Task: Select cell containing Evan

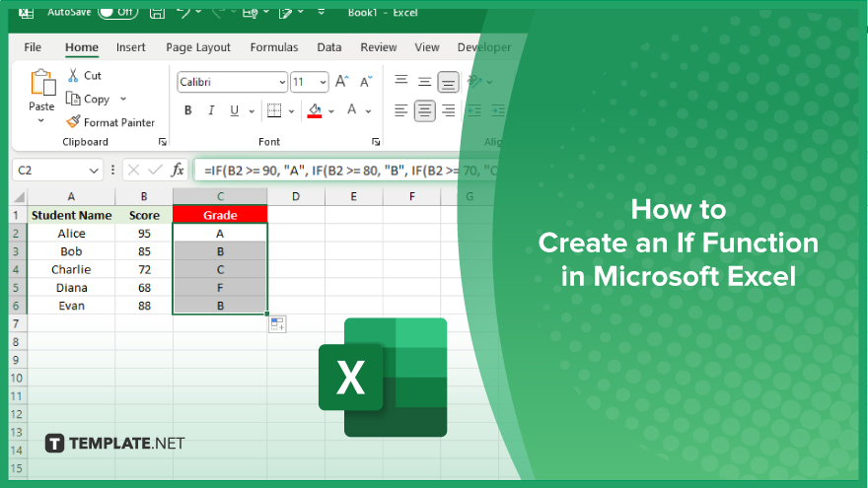Action: (71, 306)
